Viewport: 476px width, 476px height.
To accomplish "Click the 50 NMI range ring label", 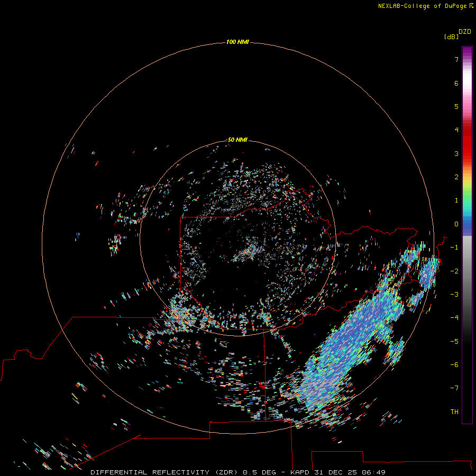I will 237,140.
